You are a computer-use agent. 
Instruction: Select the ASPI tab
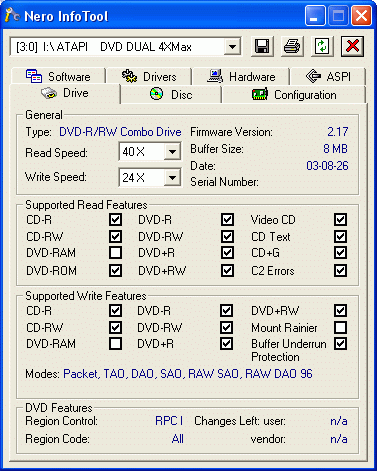[328, 76]
